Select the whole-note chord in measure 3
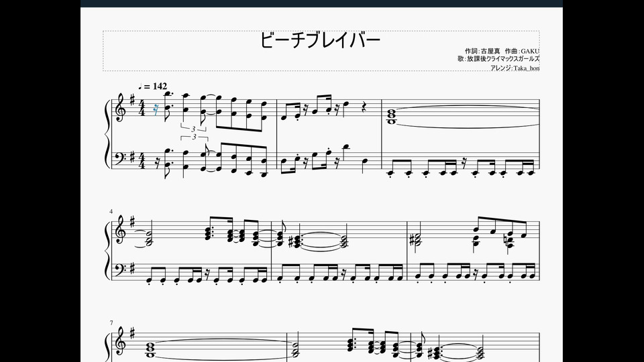644x362 pixels. tap(391, 116)
